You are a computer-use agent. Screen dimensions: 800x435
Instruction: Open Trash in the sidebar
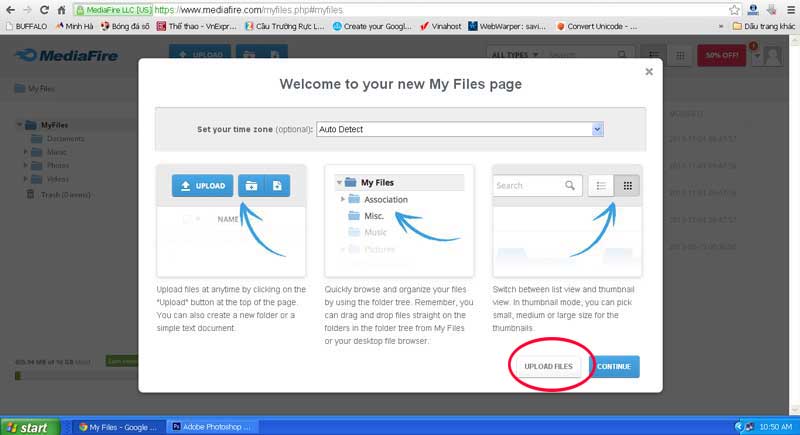(x=59, y=195)
